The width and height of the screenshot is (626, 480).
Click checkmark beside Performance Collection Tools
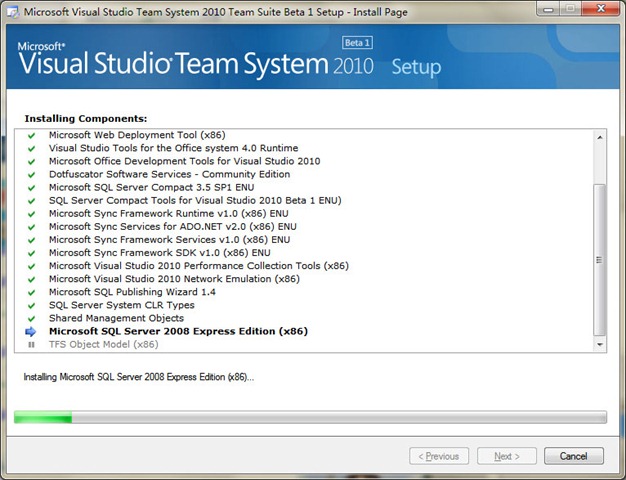(x=31, y=267)
